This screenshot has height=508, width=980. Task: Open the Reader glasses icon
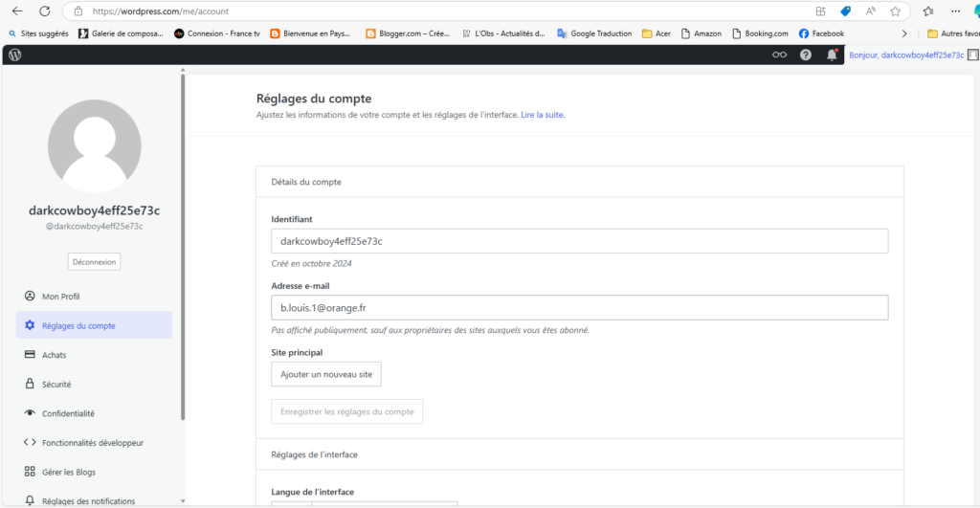[779, 55]
